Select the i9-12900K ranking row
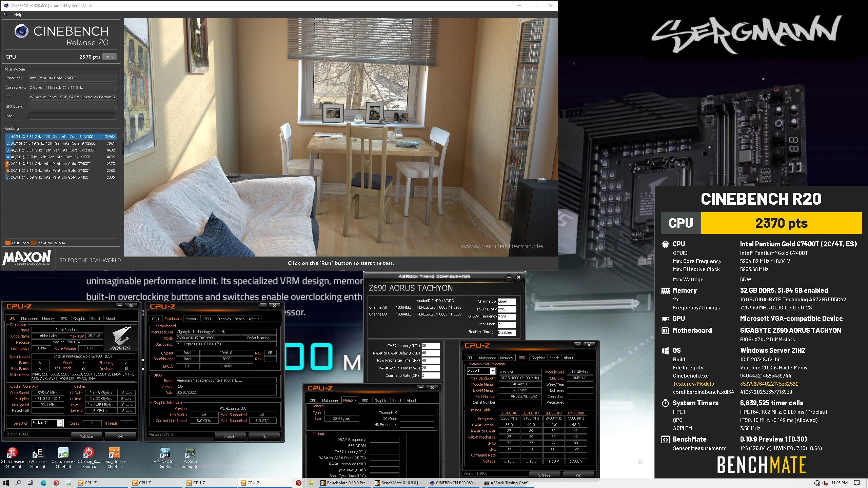868x488 pixels. pos(61,143)
